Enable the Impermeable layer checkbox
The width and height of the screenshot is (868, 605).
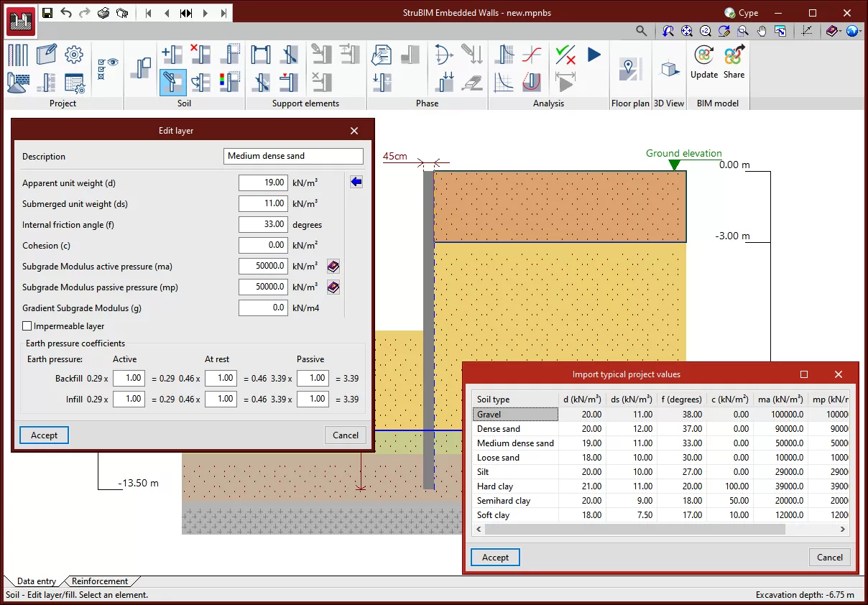point(27,326)
